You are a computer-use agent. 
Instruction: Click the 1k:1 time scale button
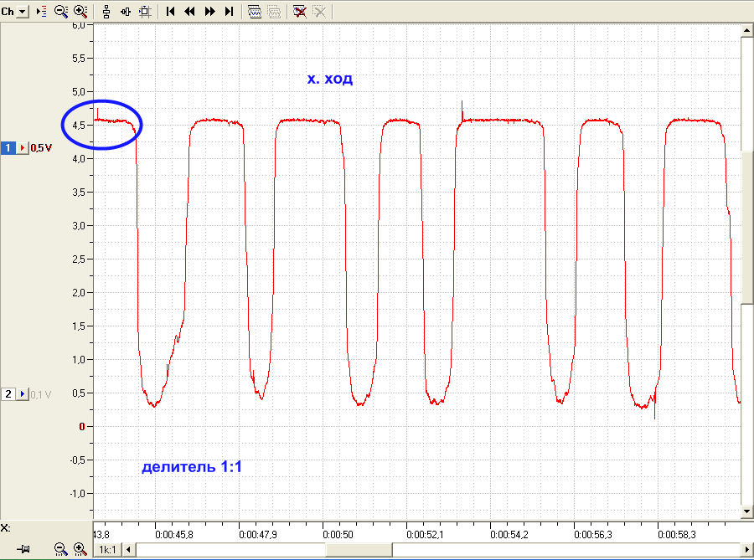[x=107, y=549]
